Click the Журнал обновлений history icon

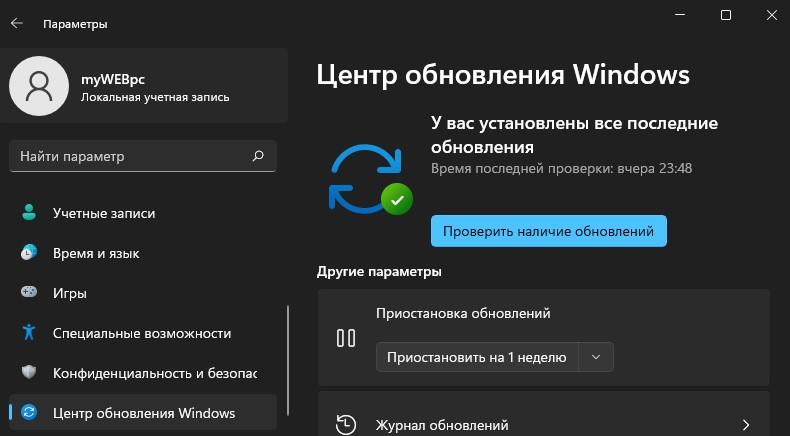(346, 424)
